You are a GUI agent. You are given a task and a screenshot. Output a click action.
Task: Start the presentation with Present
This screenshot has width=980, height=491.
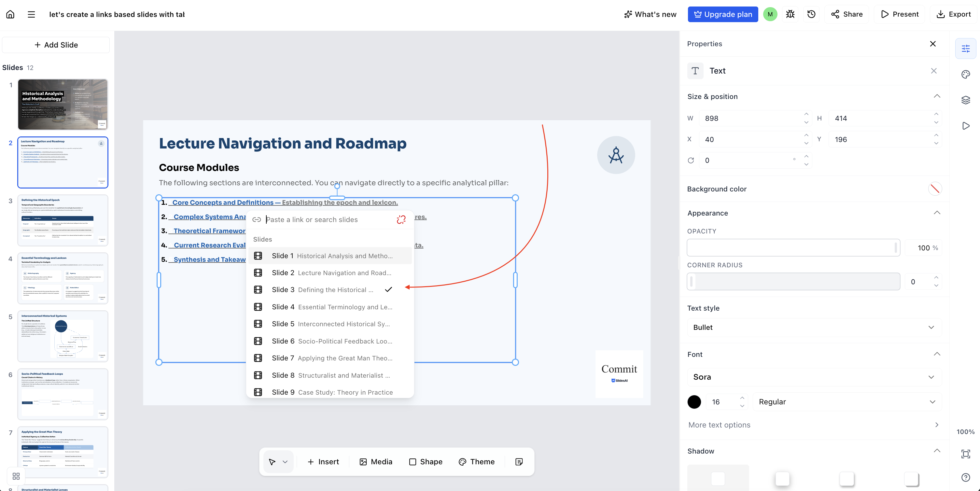pos(899,14)
